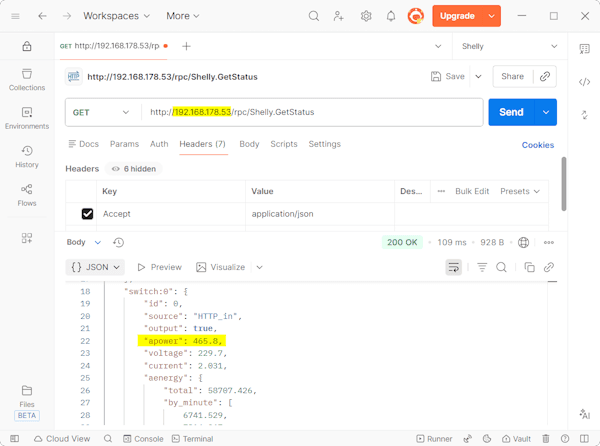
Task: Click the notifications bell icon
Action: (x=391, y=16)
